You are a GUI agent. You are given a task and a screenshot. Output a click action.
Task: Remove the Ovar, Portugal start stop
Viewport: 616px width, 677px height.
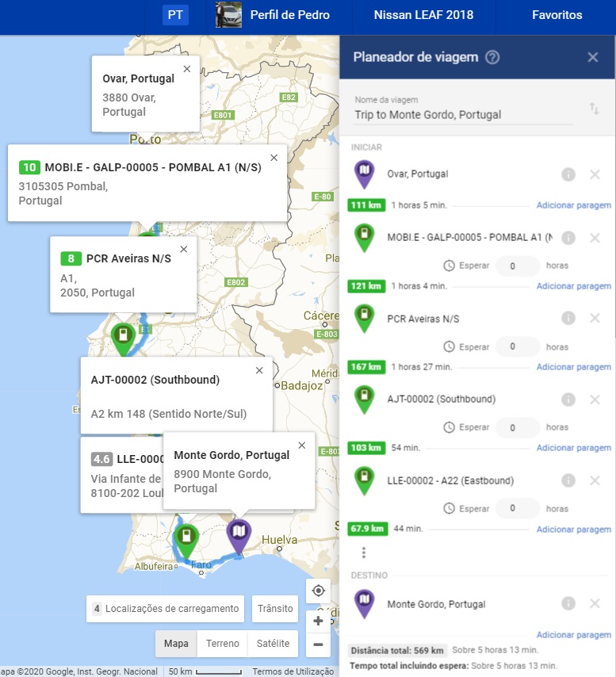click(x=595, y=174)
